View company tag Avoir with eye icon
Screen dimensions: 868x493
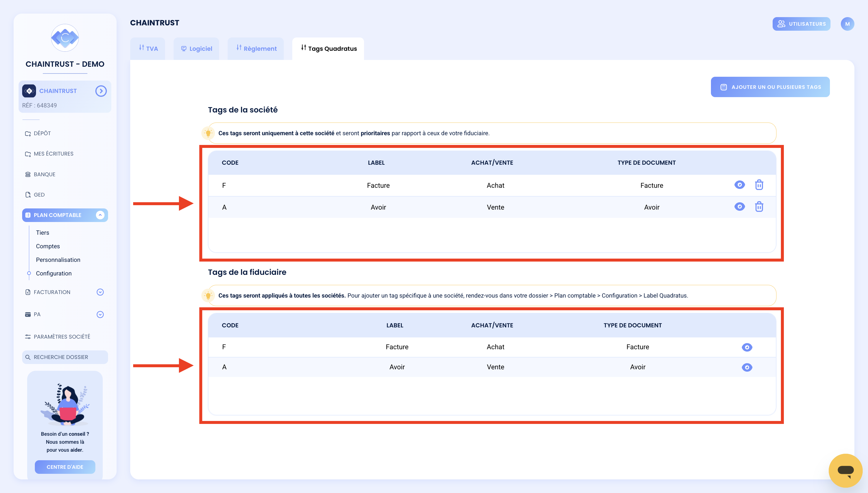click(740, 207)
